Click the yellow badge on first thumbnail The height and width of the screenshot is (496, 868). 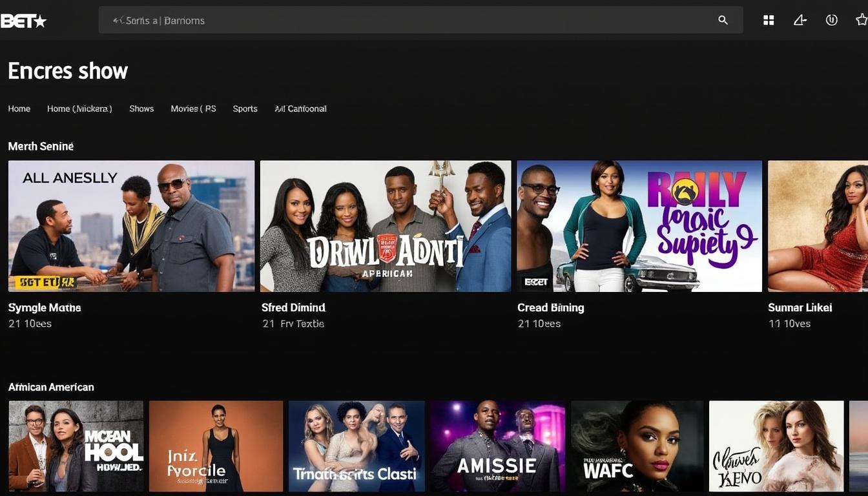click(x=45, y=282)
